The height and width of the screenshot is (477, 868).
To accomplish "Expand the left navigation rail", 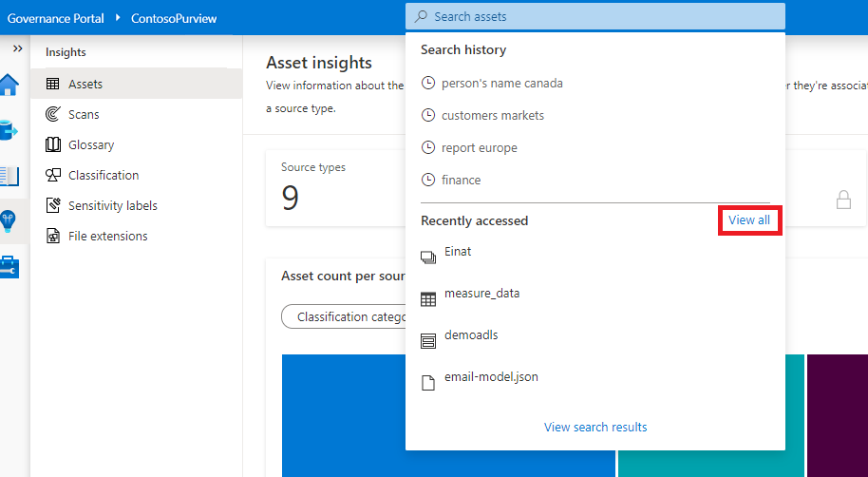I will click(17, 48).
